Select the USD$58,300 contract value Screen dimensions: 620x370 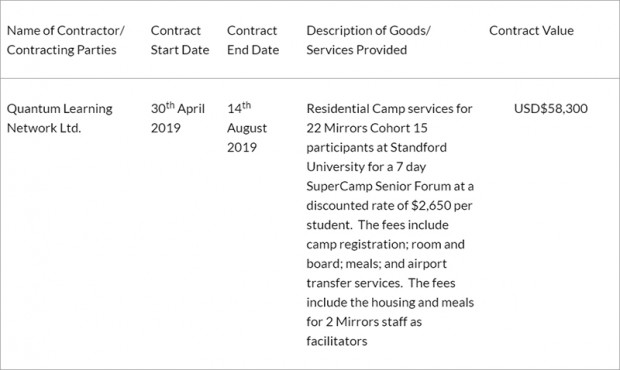(551, 108)
